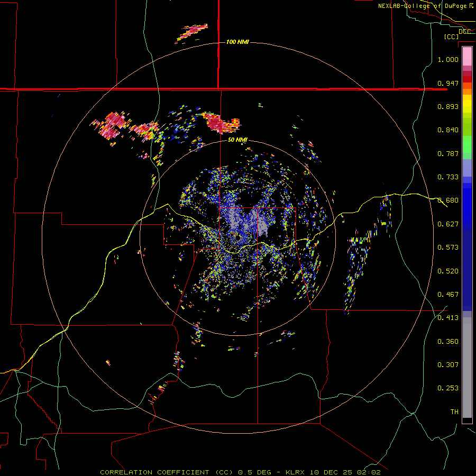Click the 0.947 legend value
The image size is (476, 476).
(448, 83)
